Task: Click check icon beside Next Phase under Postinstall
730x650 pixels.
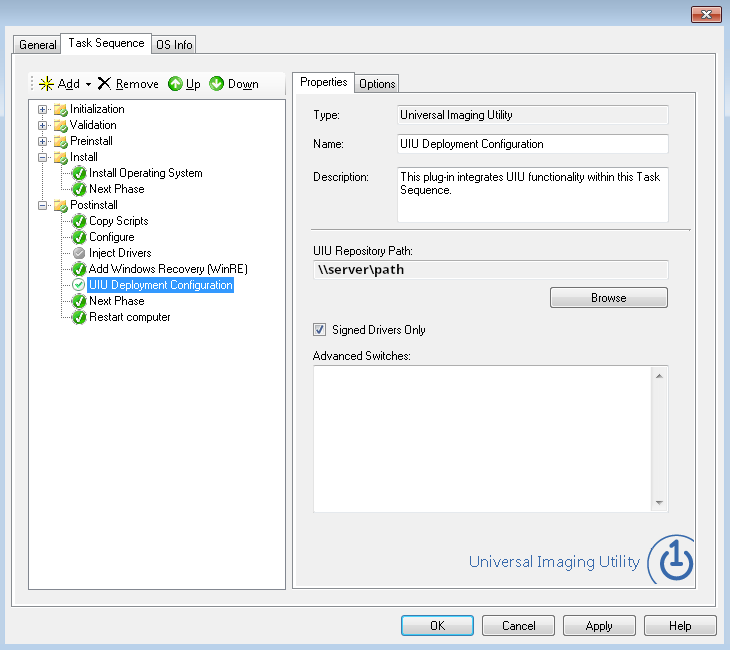Action: click(x=79, y=302)
